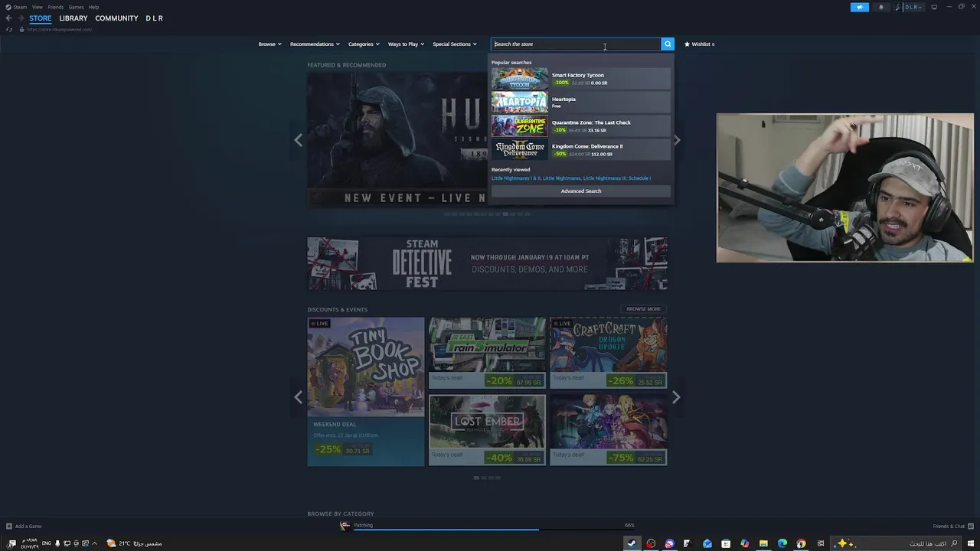Screen dimensions: 980x551
Task: Expand the Browse dropdown
Action: coord(269,44)
